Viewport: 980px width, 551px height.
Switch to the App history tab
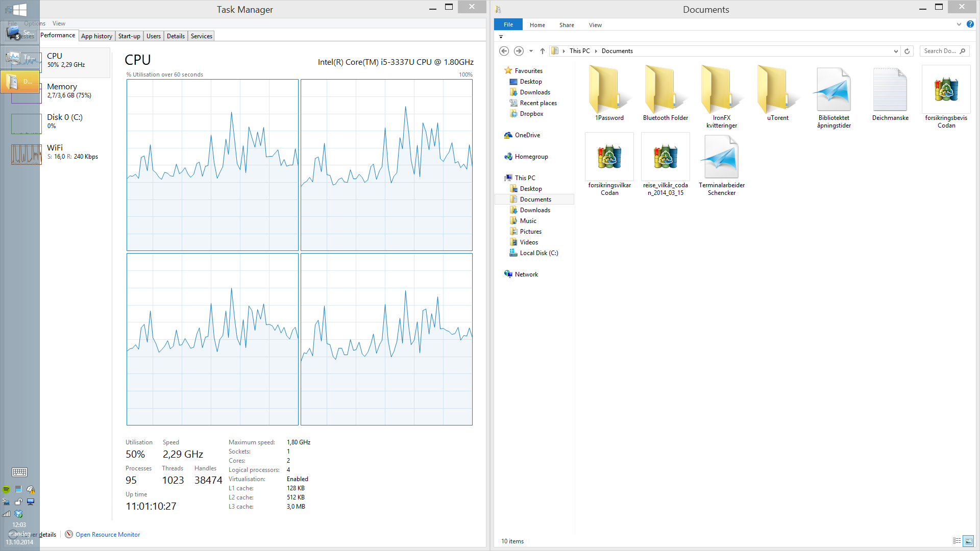(x=96, y=36)
